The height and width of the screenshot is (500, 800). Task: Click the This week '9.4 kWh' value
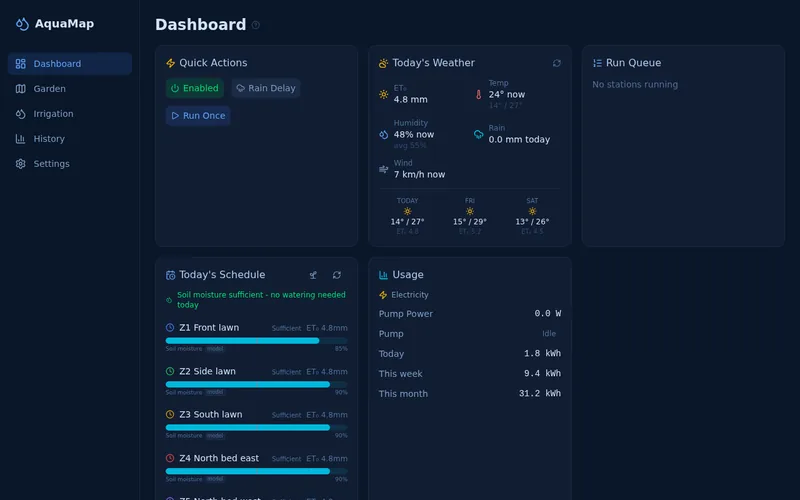pos(542,373)
